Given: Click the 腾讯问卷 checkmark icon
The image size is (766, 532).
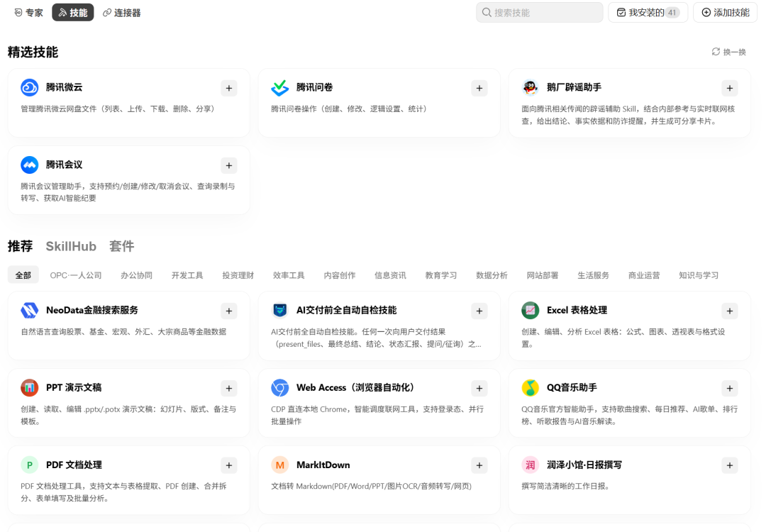Looking at the screenshot, I should (280, 87).
